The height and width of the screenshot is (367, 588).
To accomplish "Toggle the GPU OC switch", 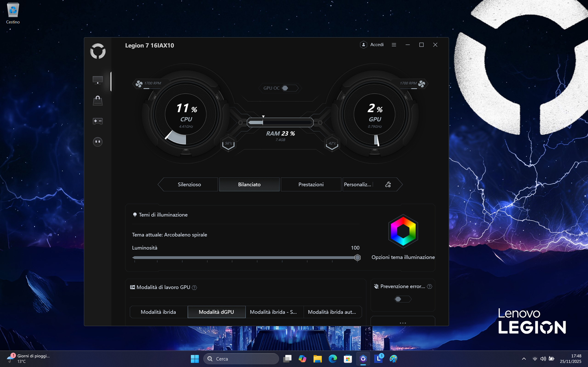I will 286,88.
